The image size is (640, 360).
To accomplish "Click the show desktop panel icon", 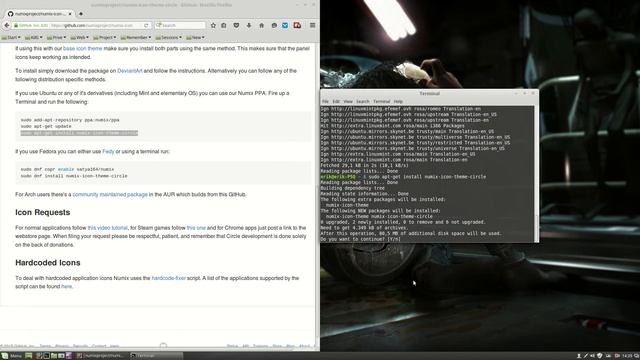I will [x=29, y=356].
